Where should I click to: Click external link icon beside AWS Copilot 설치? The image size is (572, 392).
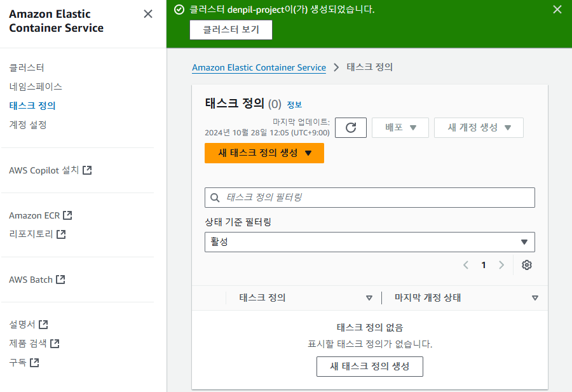(x=87, y=170)
